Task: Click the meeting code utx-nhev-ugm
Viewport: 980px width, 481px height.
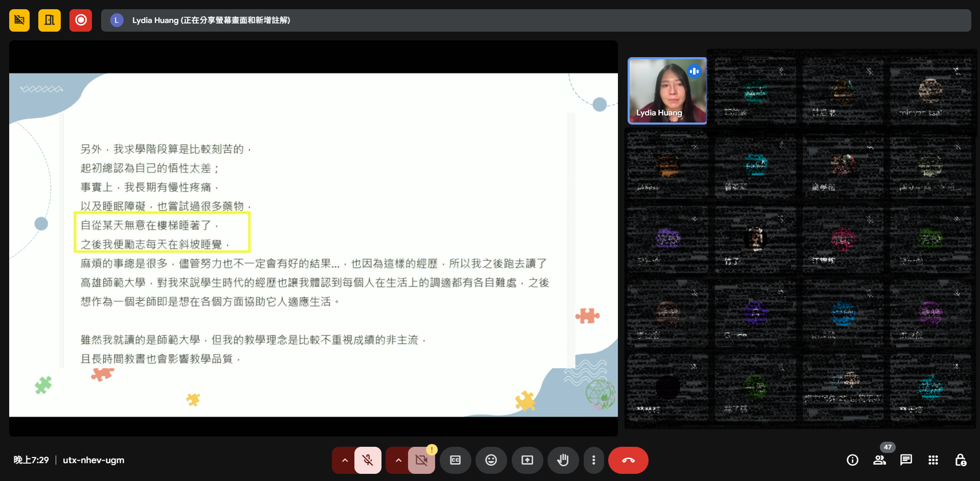Action: [x=94, y=460]
